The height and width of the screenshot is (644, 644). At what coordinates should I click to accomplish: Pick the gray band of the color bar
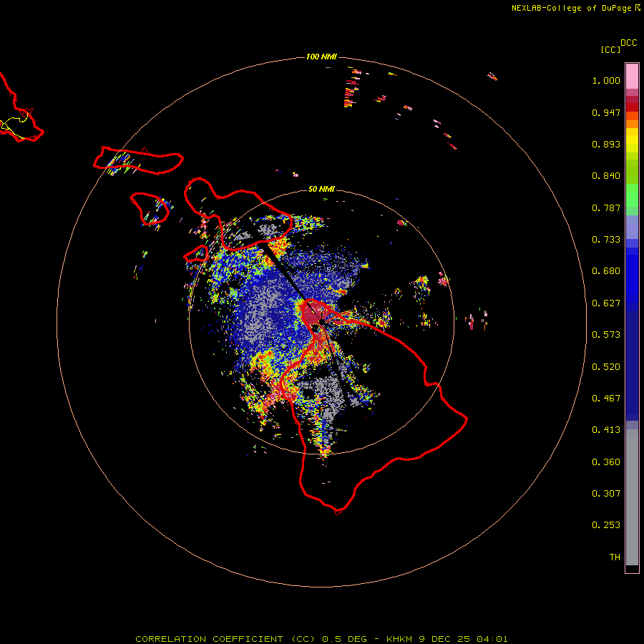pos(632,497)
